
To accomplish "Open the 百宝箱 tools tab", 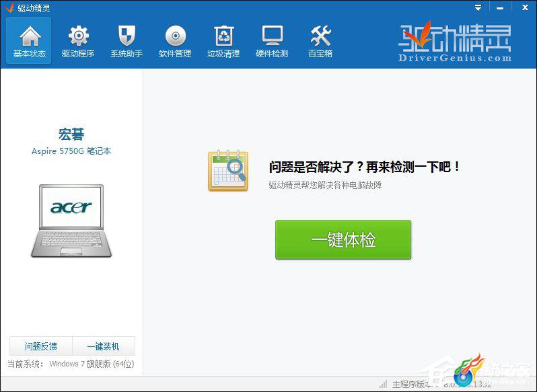I will point(320,41).
